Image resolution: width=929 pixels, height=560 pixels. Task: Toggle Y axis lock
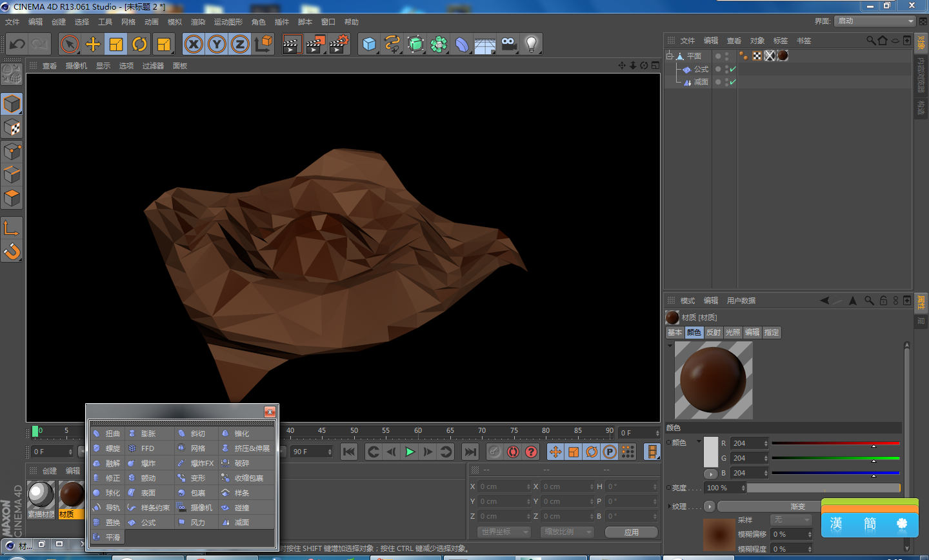pyautogui.click(x=217, y=44)
